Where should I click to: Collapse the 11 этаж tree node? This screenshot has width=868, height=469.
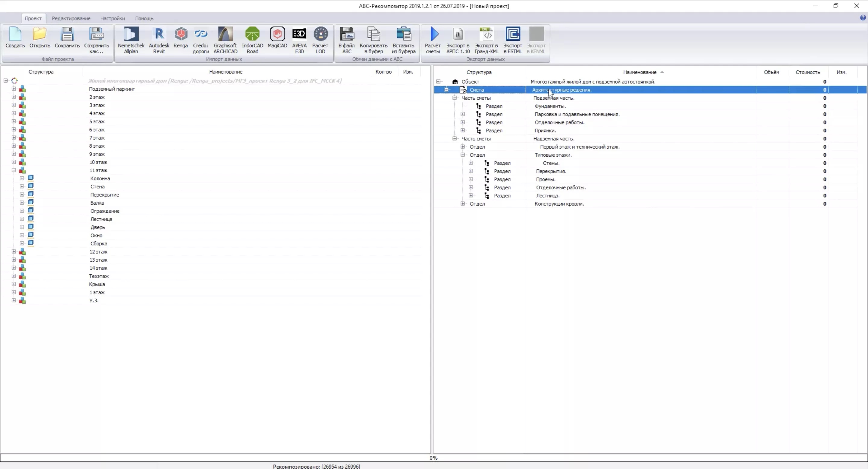coord(14,170)
